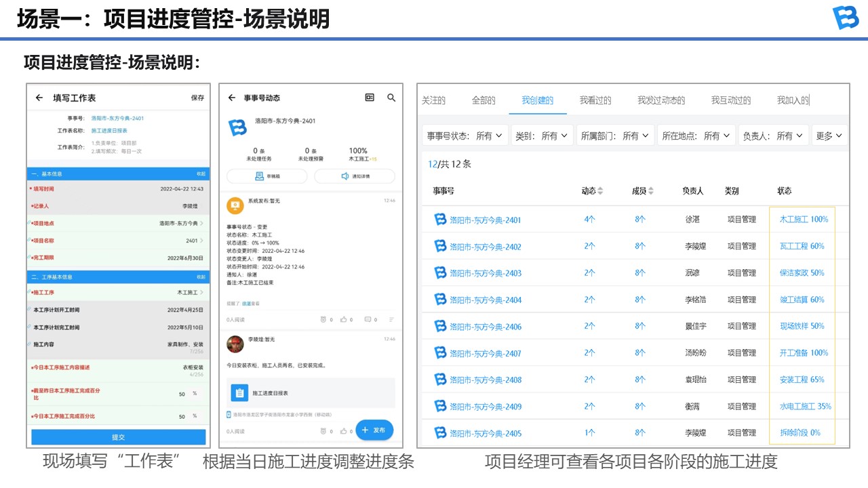
Task: Open the 更多 filters dropdown
Action: tap(829, 136)
